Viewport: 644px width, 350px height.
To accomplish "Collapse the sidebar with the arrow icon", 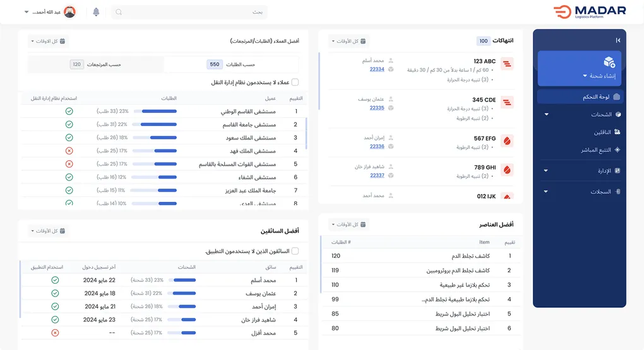I will tap(617, 40).
